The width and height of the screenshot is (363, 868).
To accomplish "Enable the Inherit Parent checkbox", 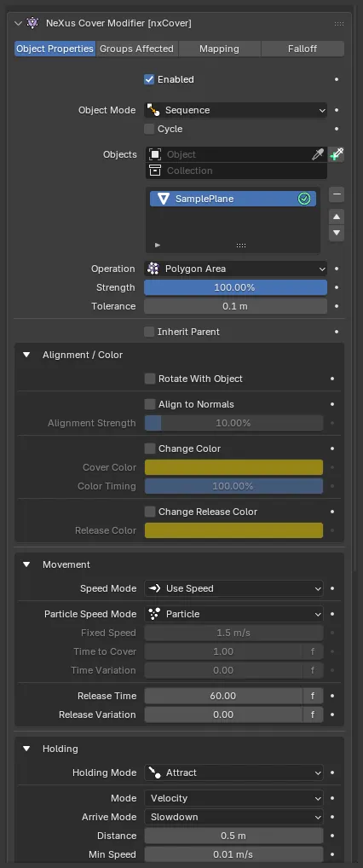I will (x=149, y=332).
